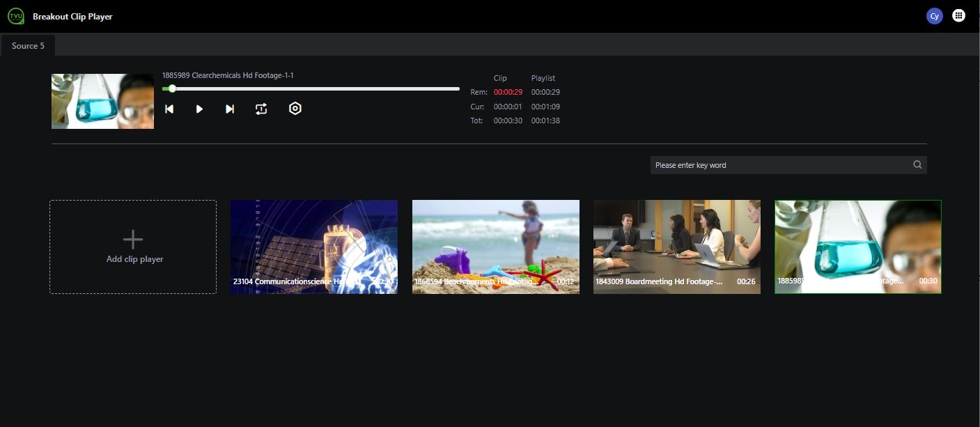The width and height of the screenshot is (980, 427).
Task: Click the Clip column header
Action: click(501, 77)
